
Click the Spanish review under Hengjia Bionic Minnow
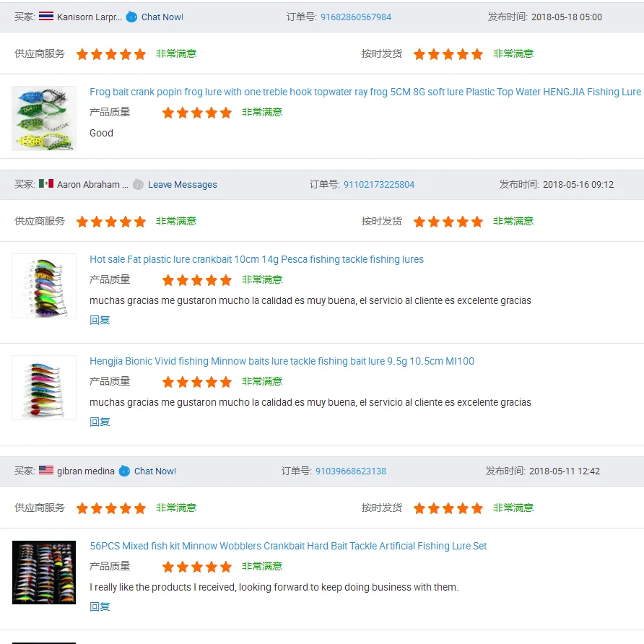pyautogui.click(x=310, y=403)
